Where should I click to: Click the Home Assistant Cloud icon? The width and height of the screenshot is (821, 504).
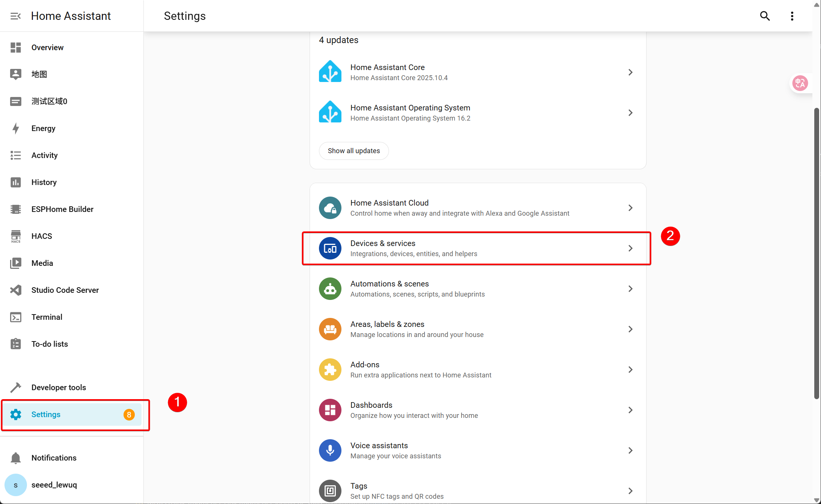(330, 208)
